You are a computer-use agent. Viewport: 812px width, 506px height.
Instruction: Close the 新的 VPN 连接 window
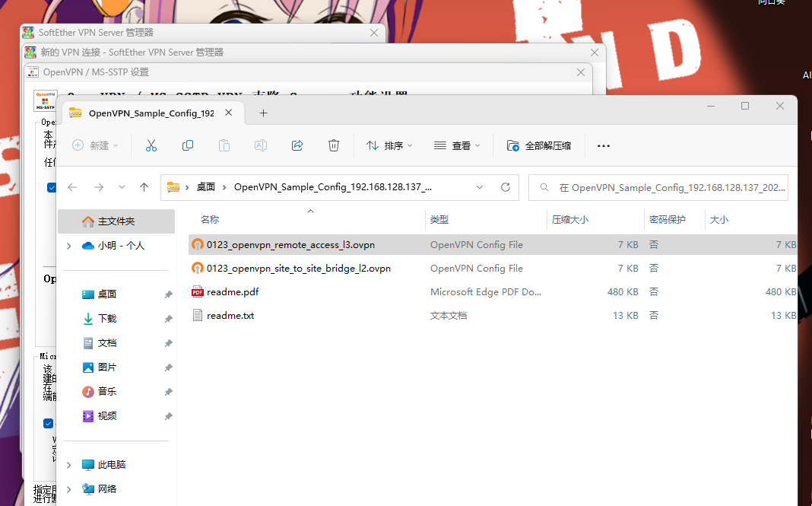(595, 53)
